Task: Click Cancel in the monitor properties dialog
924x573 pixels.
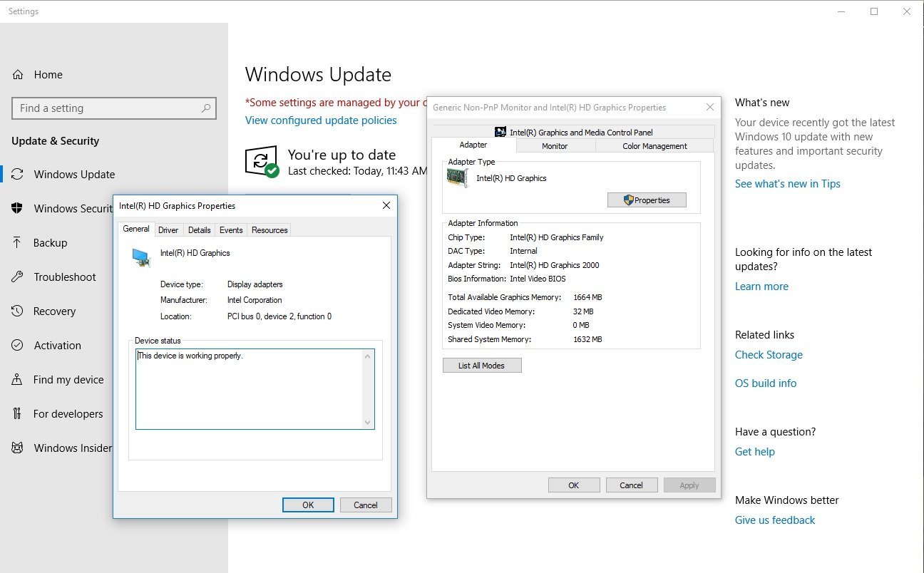Action: 632,485
